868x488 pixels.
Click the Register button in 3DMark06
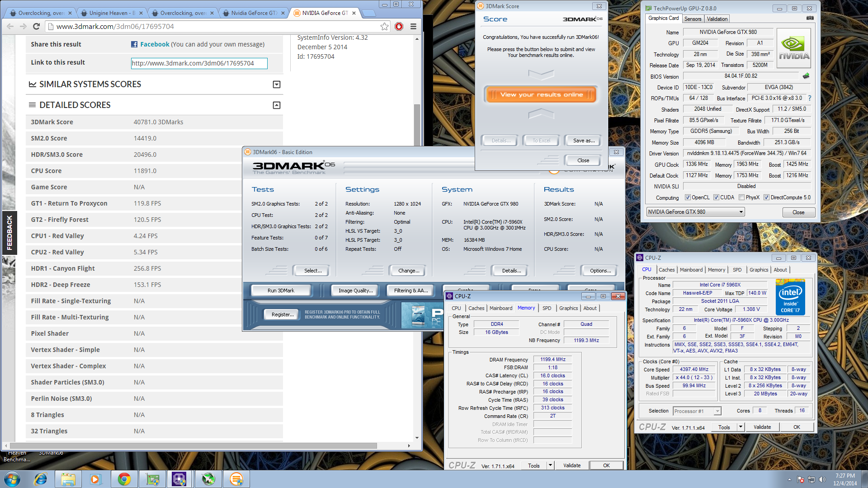282,314
